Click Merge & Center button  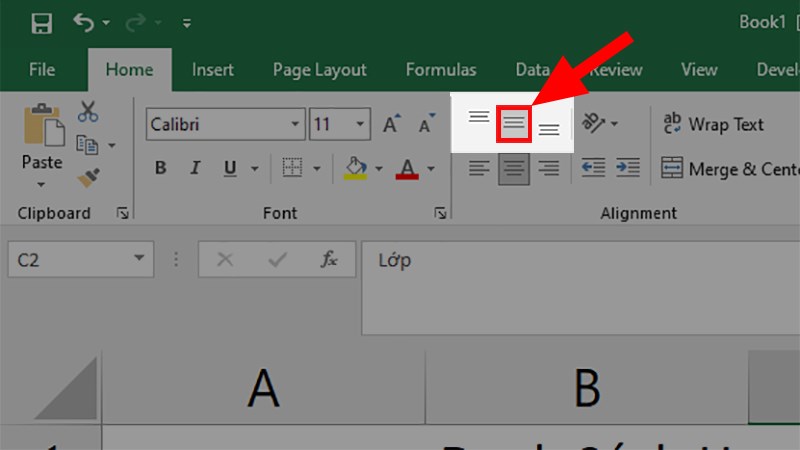[x=730, y=168]
